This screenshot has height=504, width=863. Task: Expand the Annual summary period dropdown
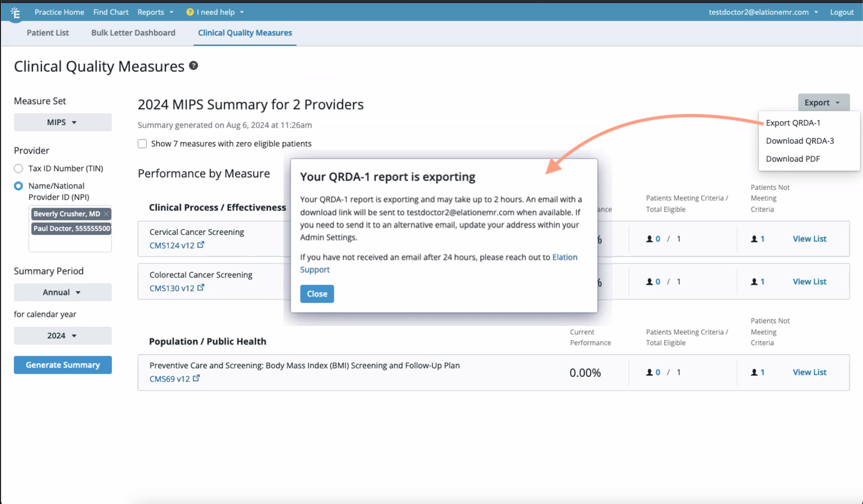[62, 292]
